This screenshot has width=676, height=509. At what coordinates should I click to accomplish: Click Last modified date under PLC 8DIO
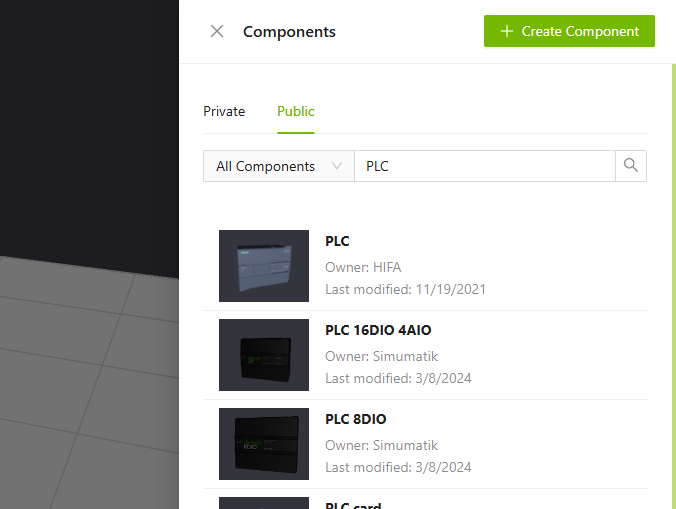(x=398, y=467)
